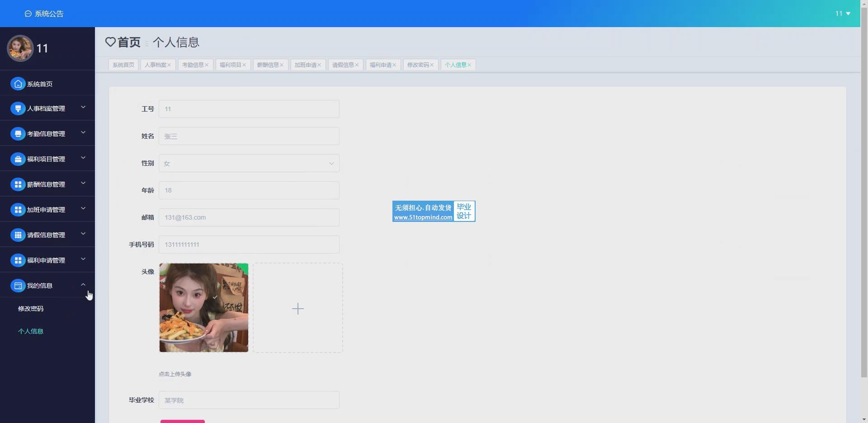Screen dimensions: 868x423
Task: Open the user 11 dropdown top right
Action: pos(843,14)
